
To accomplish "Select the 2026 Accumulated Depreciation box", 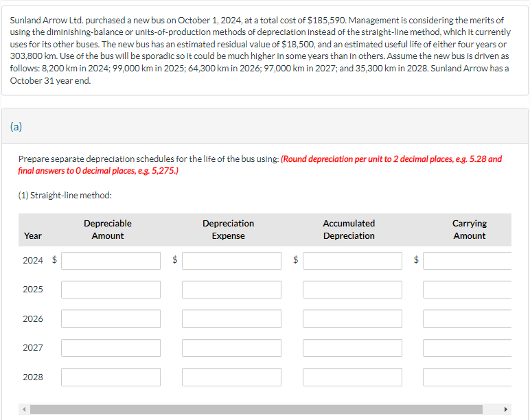I will (353, 319).
